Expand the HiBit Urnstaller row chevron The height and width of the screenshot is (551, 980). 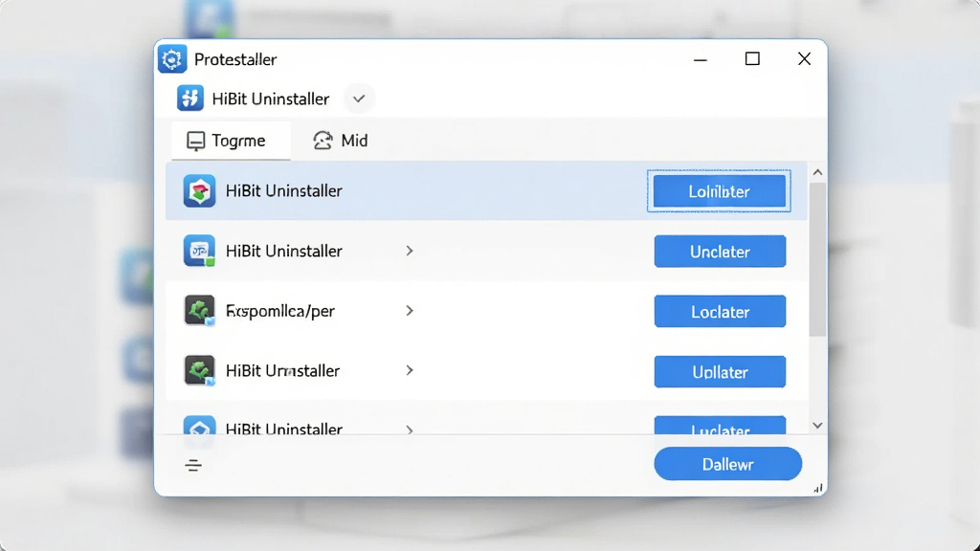click(410, 370)
